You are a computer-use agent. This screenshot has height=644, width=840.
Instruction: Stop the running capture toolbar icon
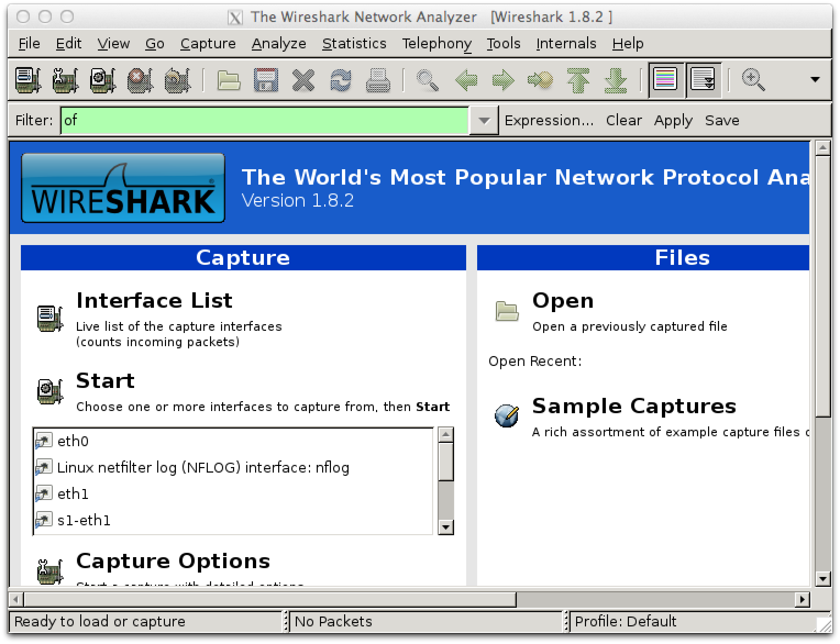[140, 80]
